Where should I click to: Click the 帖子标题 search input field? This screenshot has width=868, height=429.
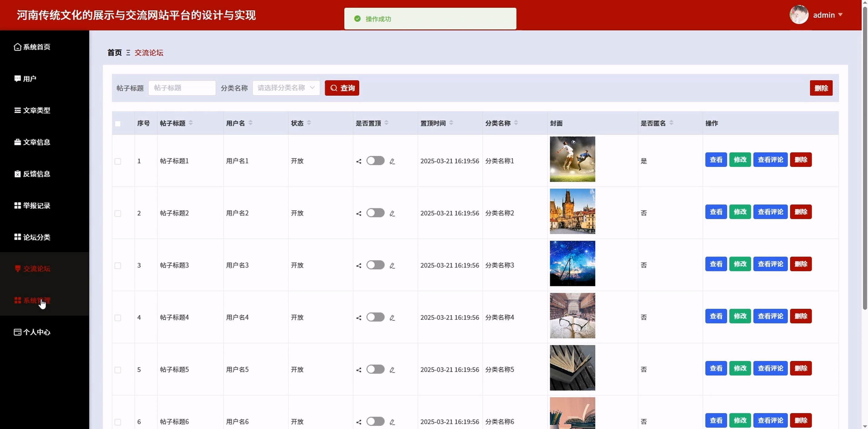182,88
